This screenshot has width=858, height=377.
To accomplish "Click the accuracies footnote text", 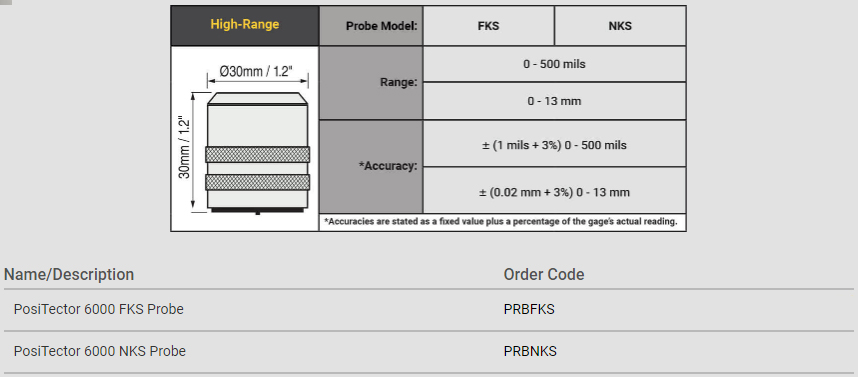I will coord(501,222).
